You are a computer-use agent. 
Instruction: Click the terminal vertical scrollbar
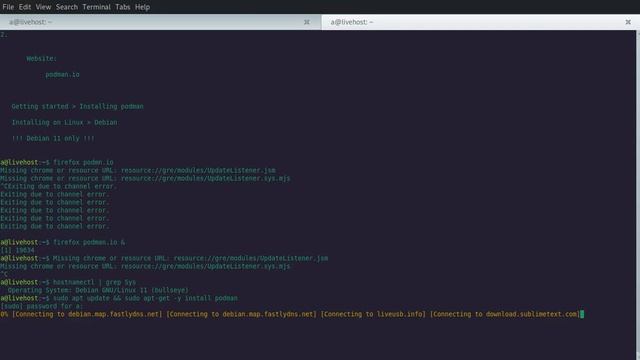638,195
